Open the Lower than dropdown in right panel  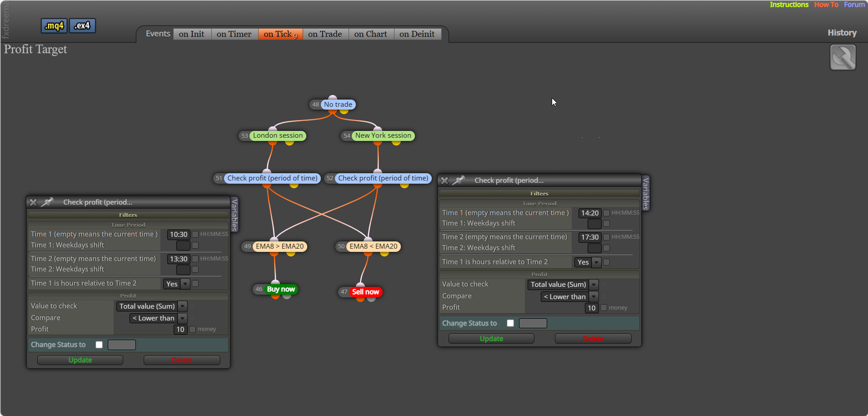[x=569, y=296]
